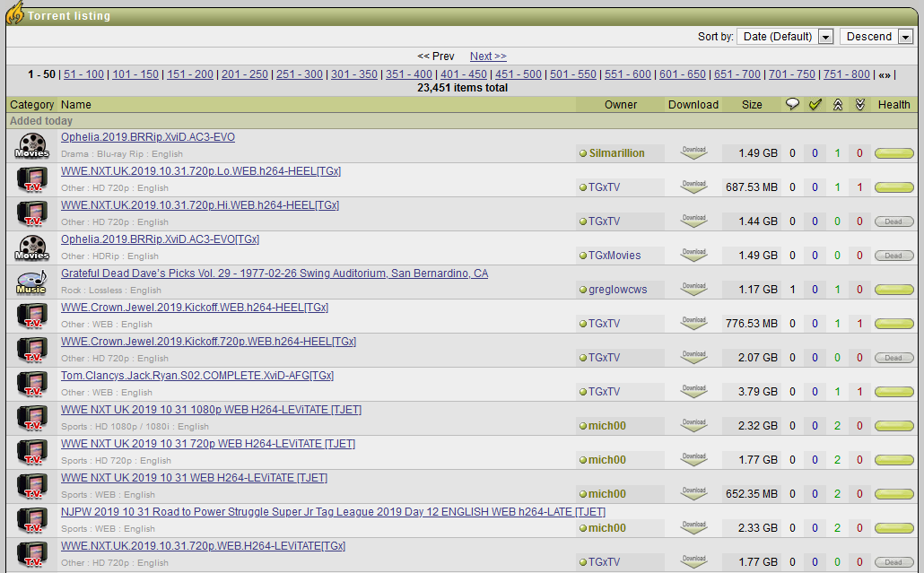This screenshot has height=573, width=924.
Task: Click the green checkmark column header icon
Action: click(815, 104)
